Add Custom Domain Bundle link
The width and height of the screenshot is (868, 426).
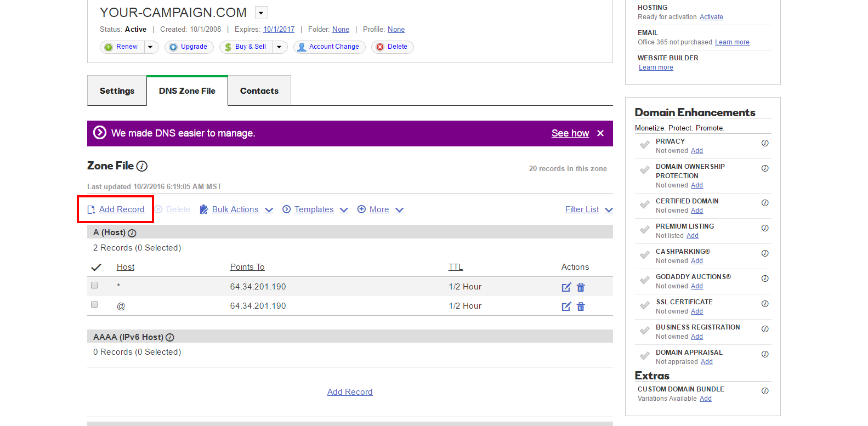pos(706,399)
